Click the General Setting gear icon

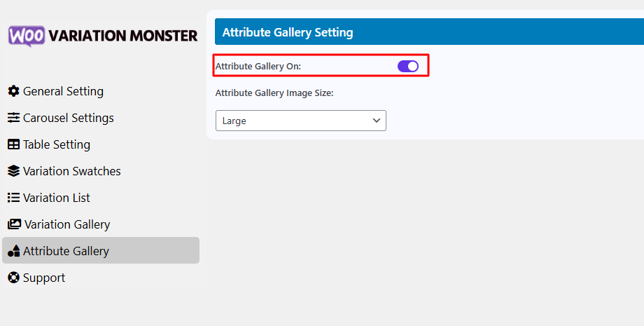(x=13, y=91)
